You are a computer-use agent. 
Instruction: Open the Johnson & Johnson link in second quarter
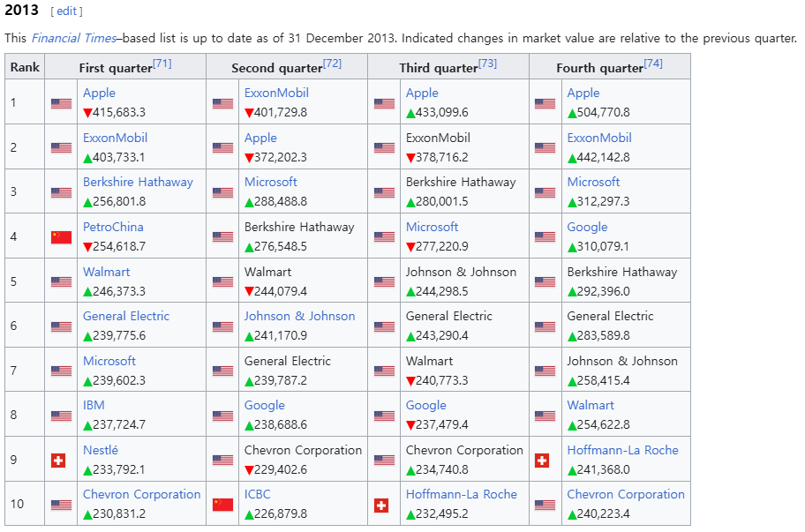(300, 316)
